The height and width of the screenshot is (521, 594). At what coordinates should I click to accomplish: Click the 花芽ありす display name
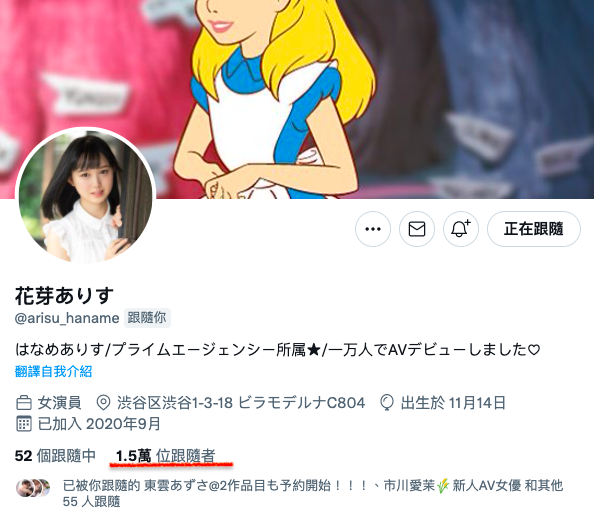(x=64, y=296)
